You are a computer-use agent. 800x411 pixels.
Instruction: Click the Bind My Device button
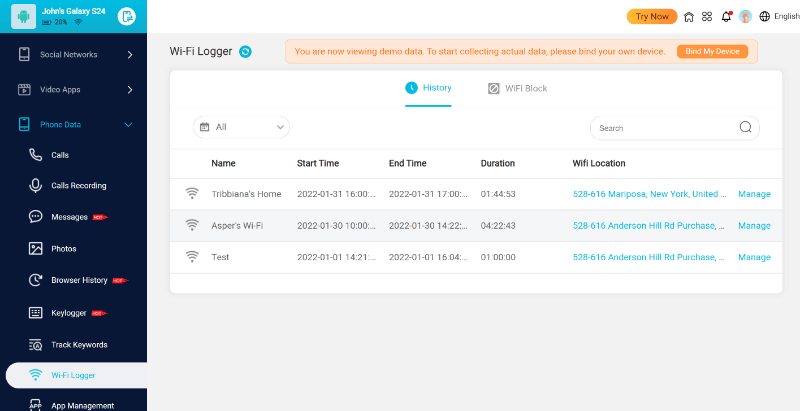(x=712, y=51)
